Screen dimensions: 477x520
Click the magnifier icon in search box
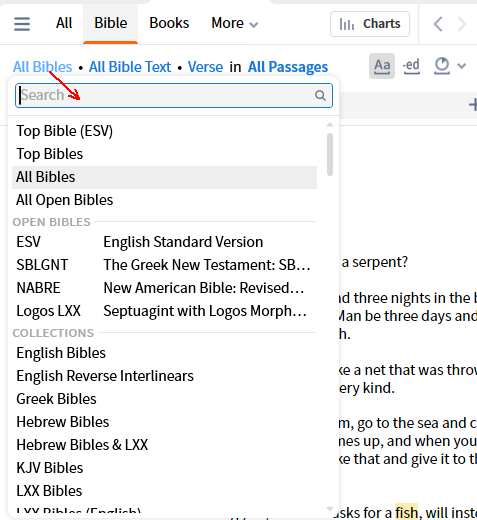pyautogui.click(x=320, y=96)
